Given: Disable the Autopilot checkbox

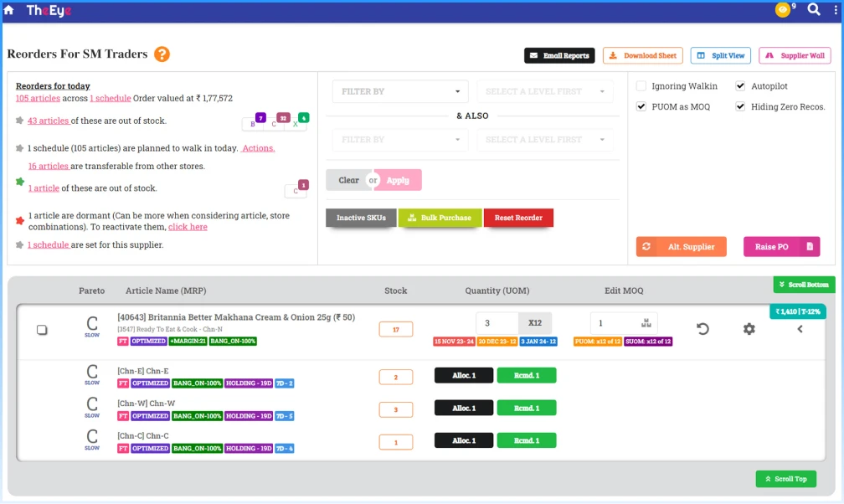Looking at the screenshot, I should point(740,85).
